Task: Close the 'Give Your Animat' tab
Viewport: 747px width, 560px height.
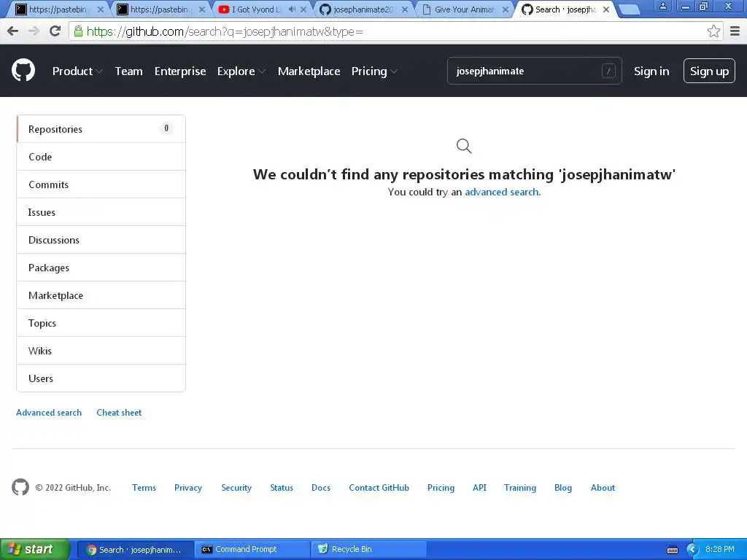Action: click(506, 9)
